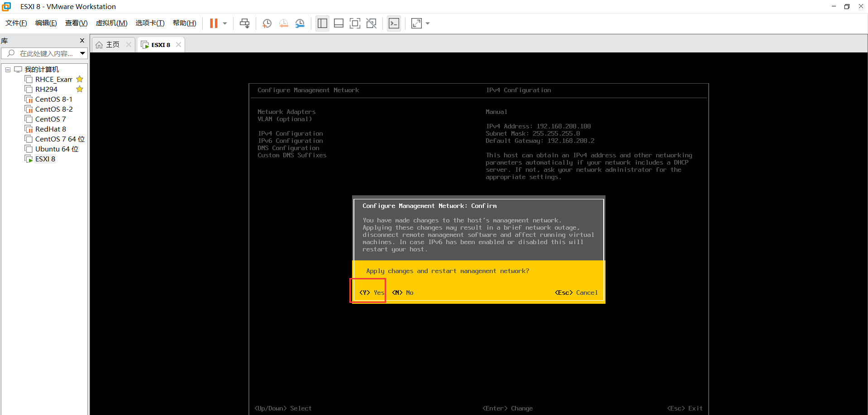
Task: Open the 帮助(H) menu
Action: pyautogui.click(x=185, y=23)
